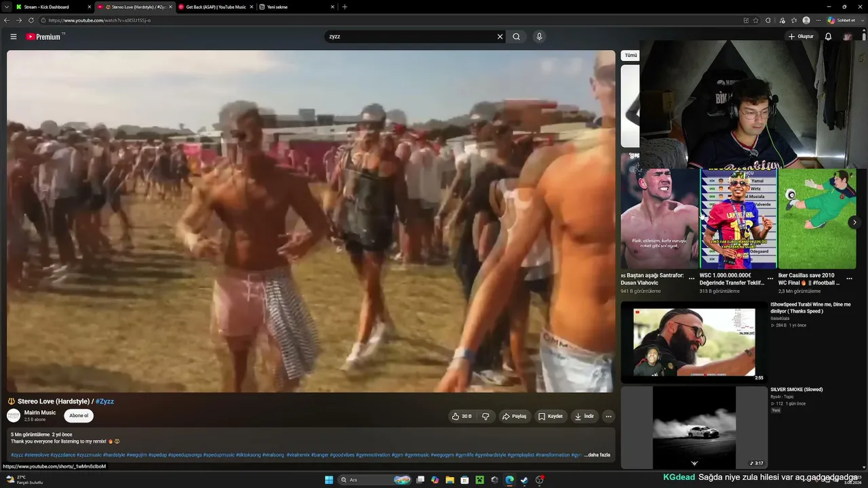Run search with the magnifier button
This screenshot has width=868, height=488.
click(517, 37)
